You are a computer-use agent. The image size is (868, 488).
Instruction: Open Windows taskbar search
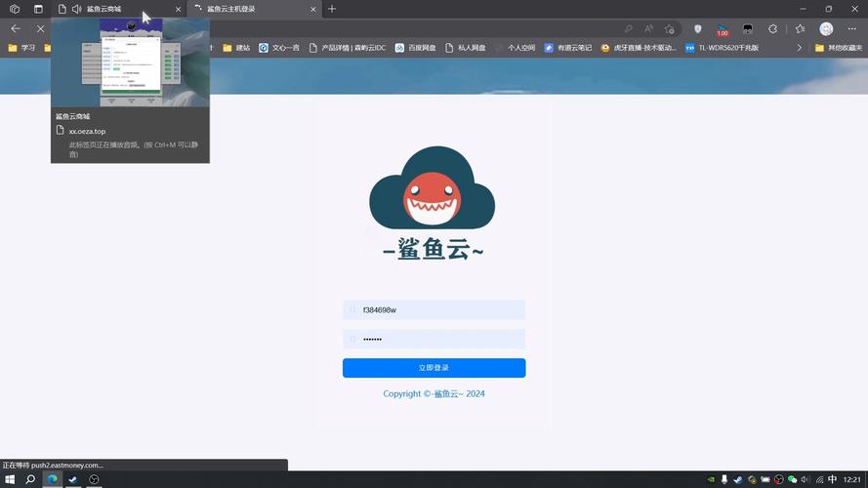[30, 479]
